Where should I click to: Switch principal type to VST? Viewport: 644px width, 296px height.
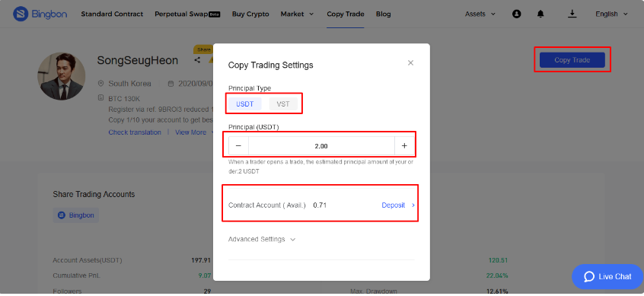(283, 104)
